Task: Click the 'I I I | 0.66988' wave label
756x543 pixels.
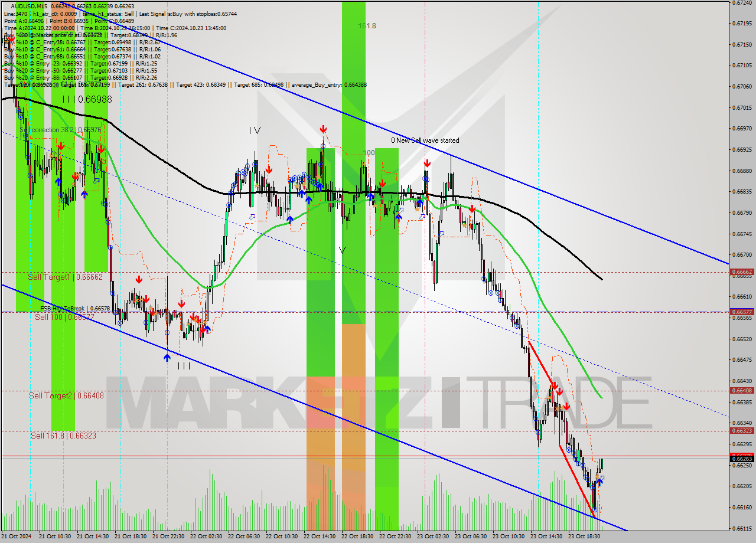Action: [87, 99]
